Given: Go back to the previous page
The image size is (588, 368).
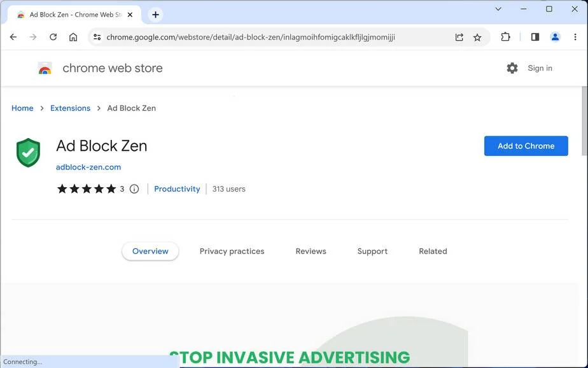Looking at the screenshot, I should [x=13, y=37].
